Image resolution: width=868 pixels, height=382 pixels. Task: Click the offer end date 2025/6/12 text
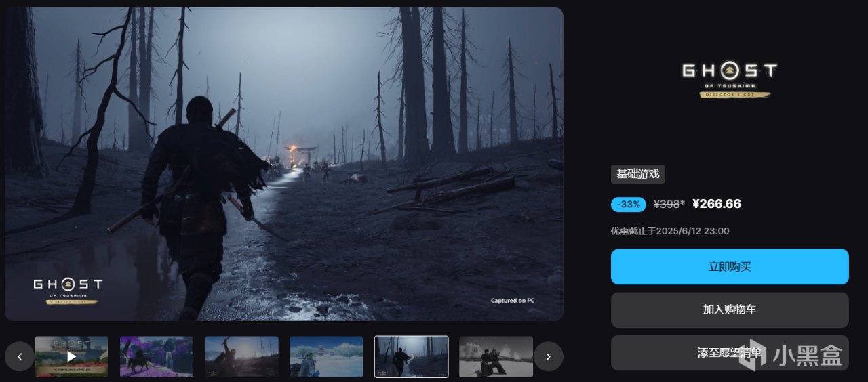pyautogui.click(x=670, y=231)
